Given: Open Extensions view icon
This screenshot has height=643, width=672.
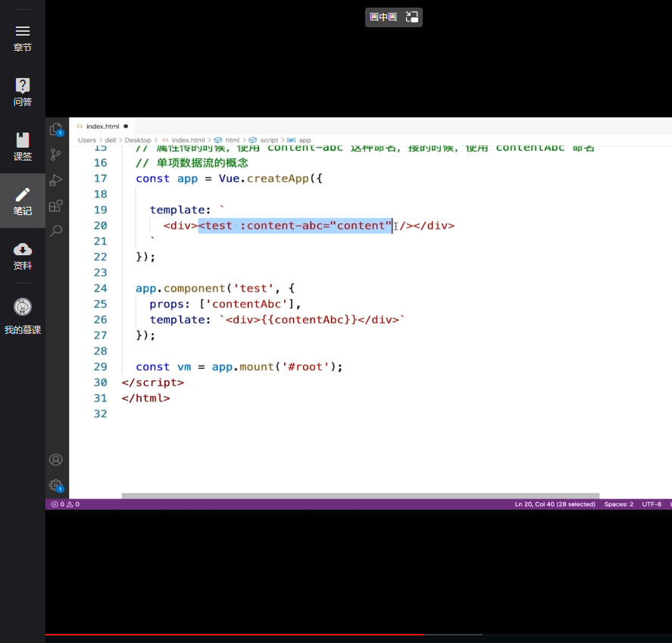Looking at the screenshot, I should coord(56,206).
